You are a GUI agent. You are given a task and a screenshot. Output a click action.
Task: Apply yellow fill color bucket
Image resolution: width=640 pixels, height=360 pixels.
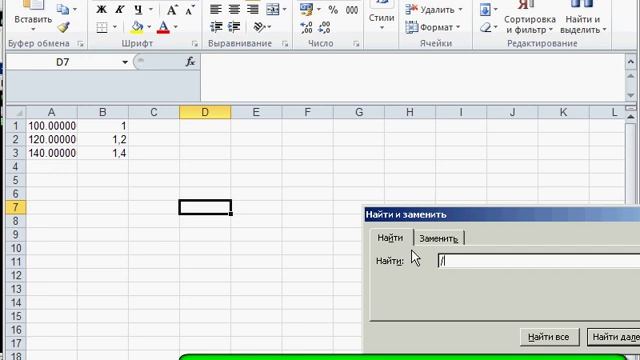(x=137, y=27)
